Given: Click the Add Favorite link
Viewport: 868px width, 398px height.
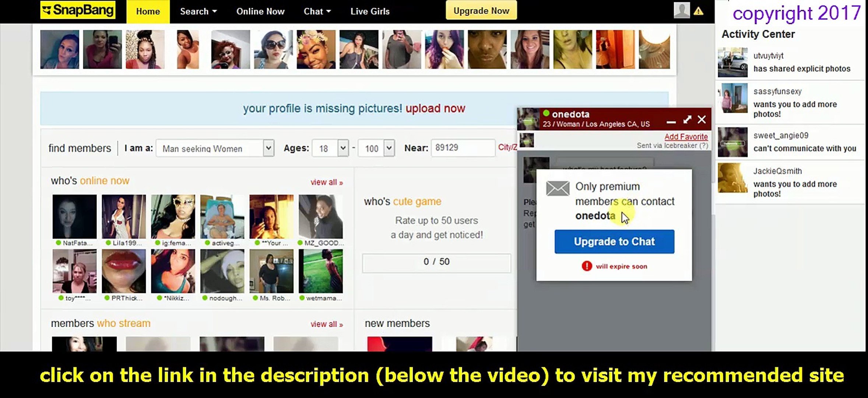Looking at the screenshot, I should [686, 137].
